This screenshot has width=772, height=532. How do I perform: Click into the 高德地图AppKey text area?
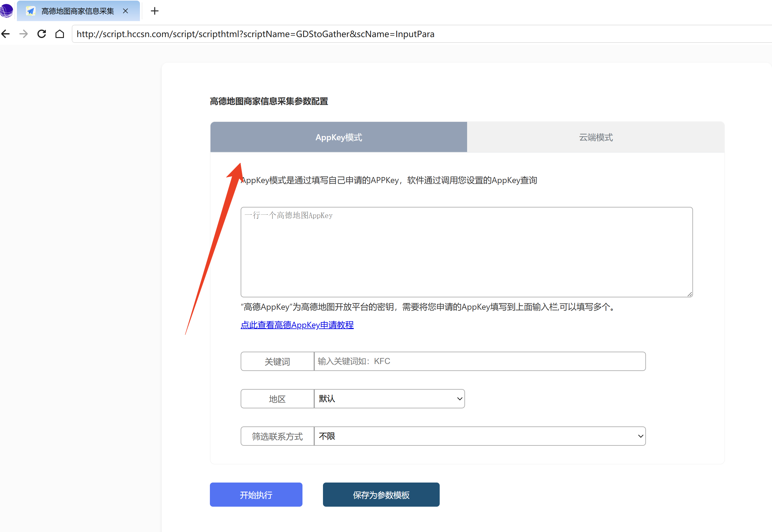[x=466, y=252]
